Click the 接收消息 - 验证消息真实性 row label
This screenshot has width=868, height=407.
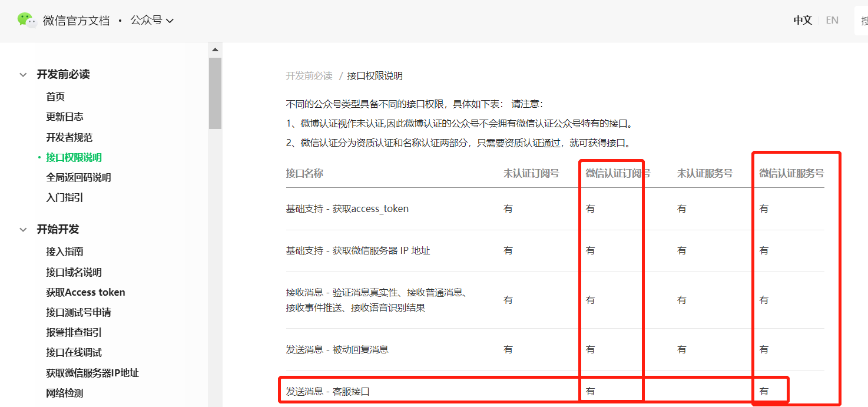pyautogui.click(x=377, y=300)
